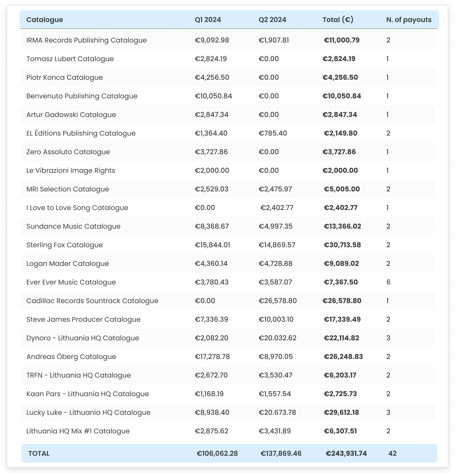Select the Dynoro - Lithuania HQ Catalogue name

tap(83, 338)
